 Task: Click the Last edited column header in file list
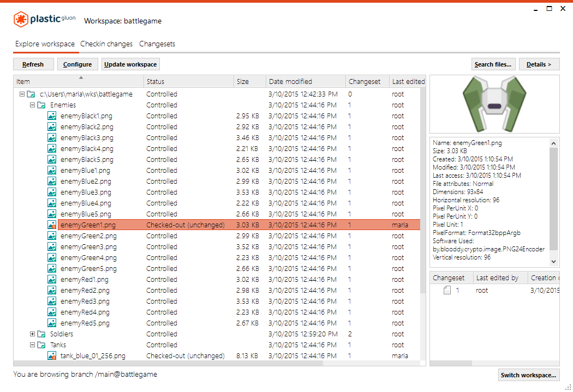click(408, 81)
